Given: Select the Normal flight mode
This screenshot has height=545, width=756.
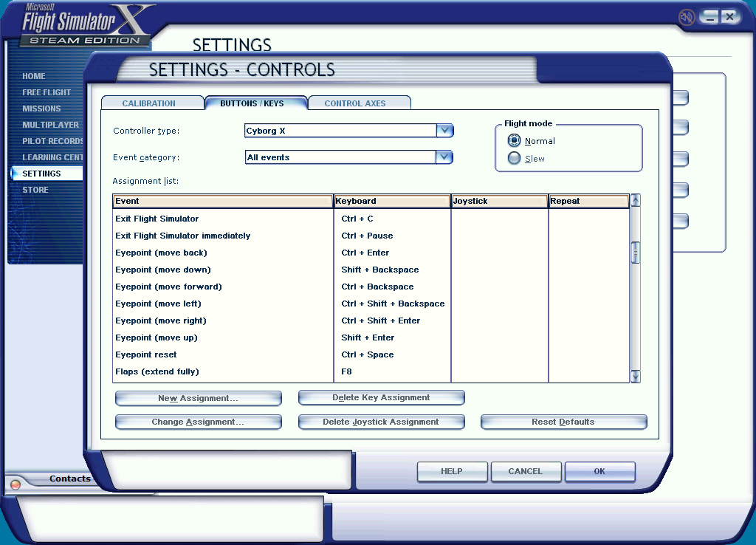Looking at the screenshot, I should coord(514,140).
